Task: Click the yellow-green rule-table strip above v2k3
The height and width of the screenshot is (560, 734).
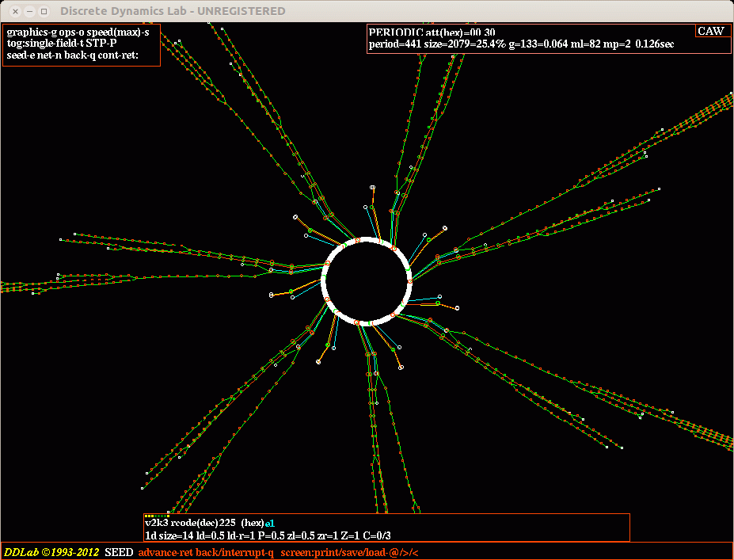Action: 157,516
